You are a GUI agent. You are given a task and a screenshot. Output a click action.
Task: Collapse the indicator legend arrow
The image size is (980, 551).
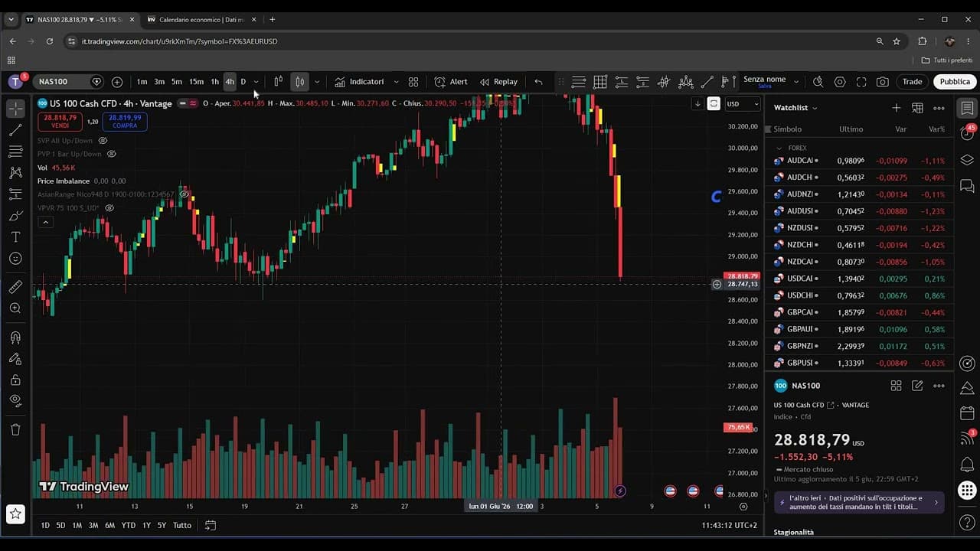[x=45, y=222]
